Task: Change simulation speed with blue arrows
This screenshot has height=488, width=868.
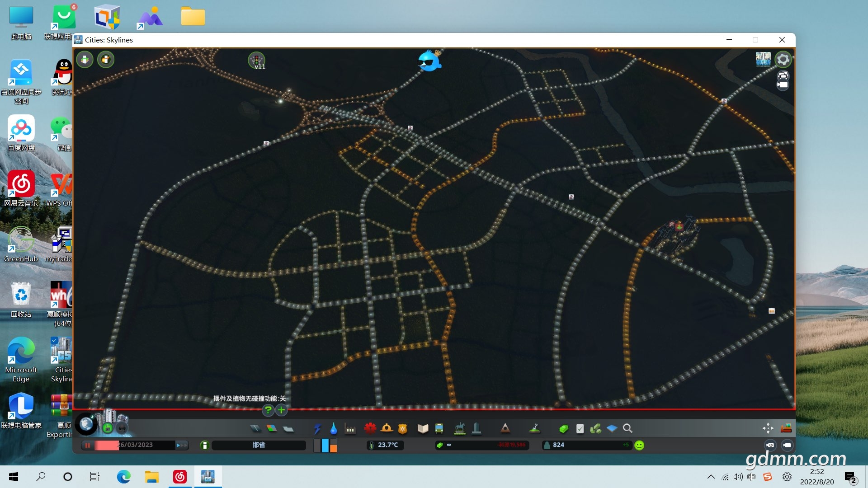Action: tap(182, 445)
